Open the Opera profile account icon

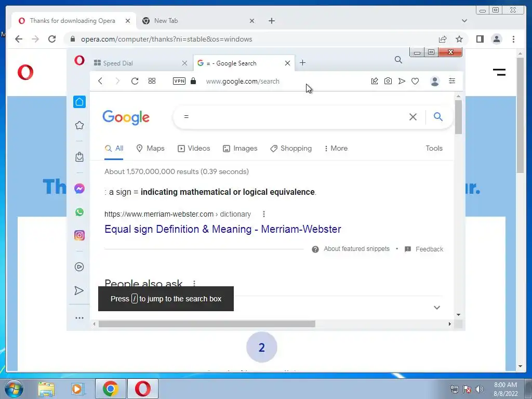pyautogui.click(x=435, y=81)
